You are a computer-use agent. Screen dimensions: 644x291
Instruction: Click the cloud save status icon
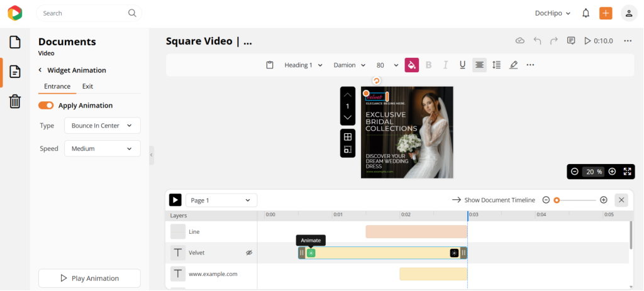[x=520, y=41]
